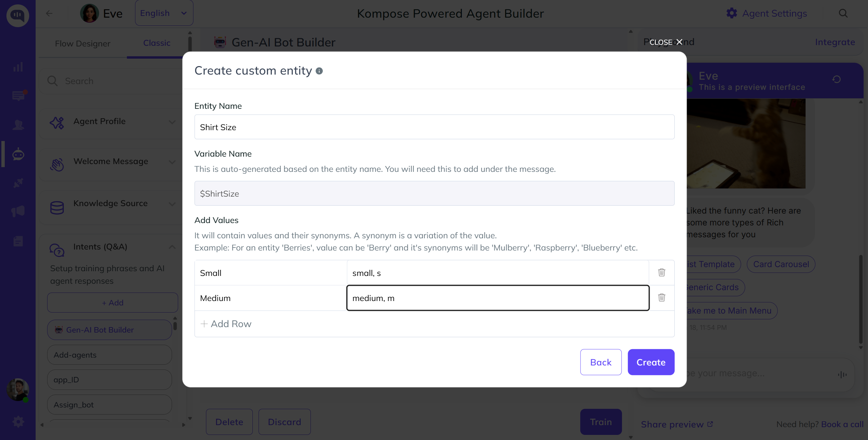Click the Back button in dialog
This screenshot has height=440, width=868.
coord(601,362)
